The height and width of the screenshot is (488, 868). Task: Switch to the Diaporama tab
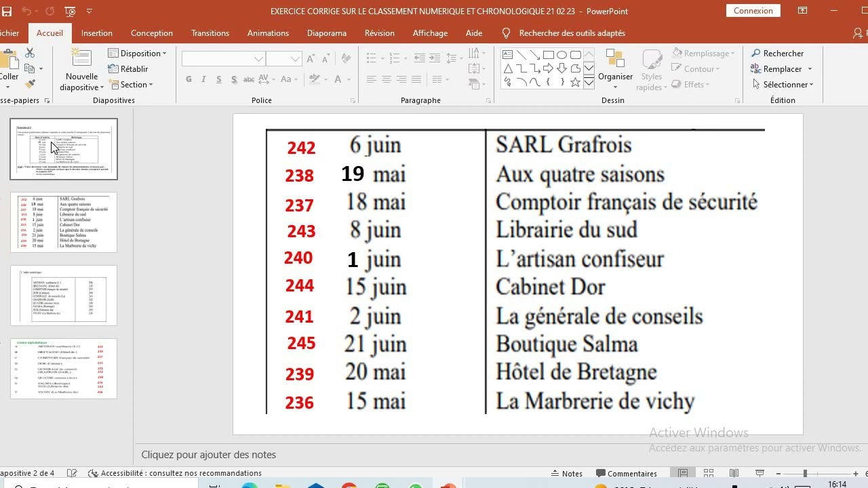(327, 33)
